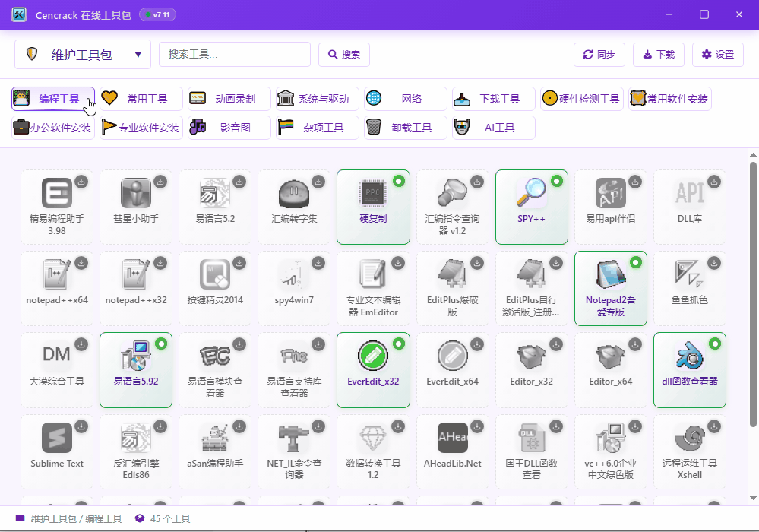Open the 国王DLL函数查看 tool

click(x=532, y=451)
